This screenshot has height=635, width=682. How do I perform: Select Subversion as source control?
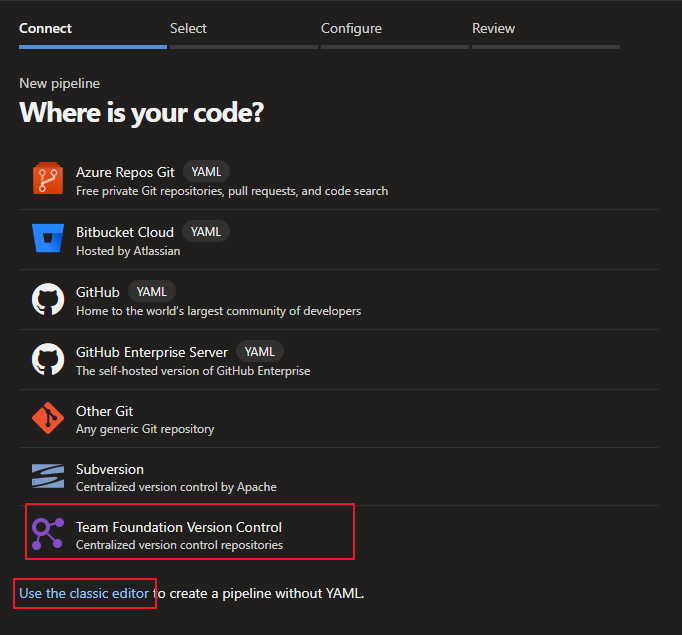click(x=339, y=477)
